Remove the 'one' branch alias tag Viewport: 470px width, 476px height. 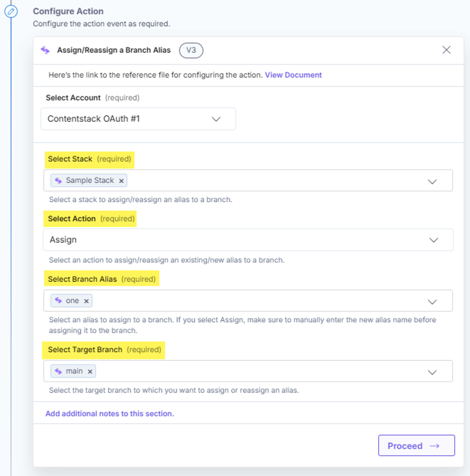click(86, 301)
